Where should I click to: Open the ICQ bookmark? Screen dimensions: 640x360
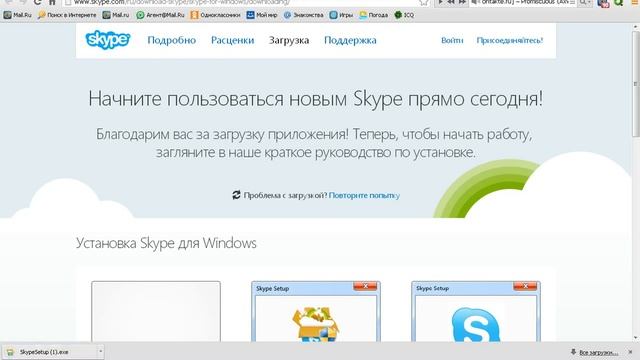(404, 15)
